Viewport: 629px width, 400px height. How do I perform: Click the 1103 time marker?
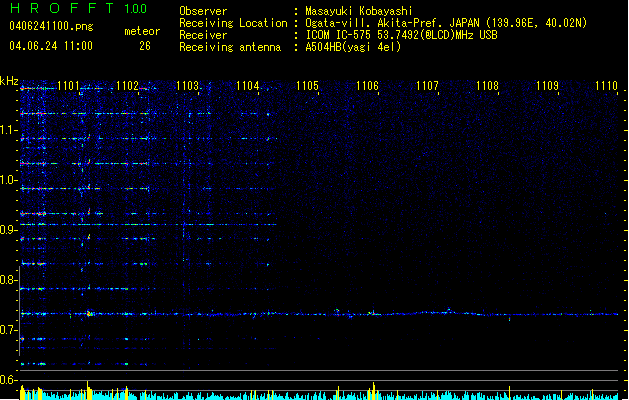click(x=187, y=85)
